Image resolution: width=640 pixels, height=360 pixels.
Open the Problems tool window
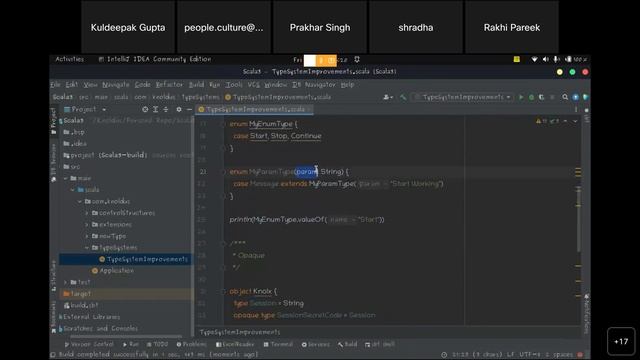191,344
